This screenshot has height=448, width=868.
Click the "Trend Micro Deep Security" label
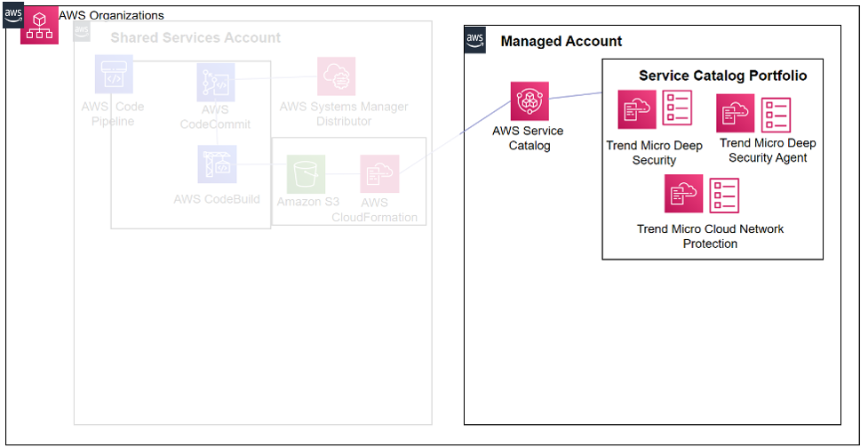(654, 153)
